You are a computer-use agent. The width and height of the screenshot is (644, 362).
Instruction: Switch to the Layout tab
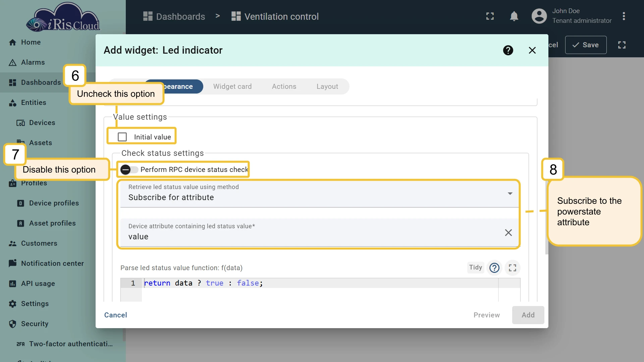[x=327, y=86]
